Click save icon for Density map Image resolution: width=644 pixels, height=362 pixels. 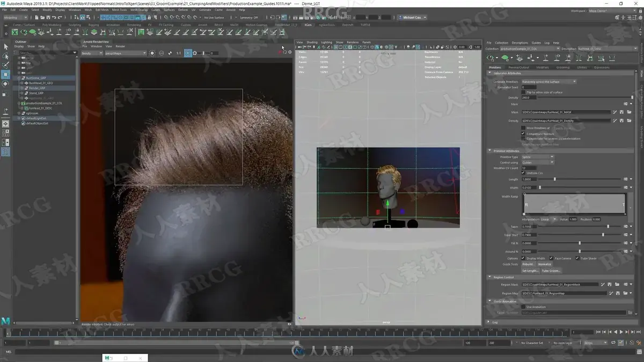coord(621,121)
